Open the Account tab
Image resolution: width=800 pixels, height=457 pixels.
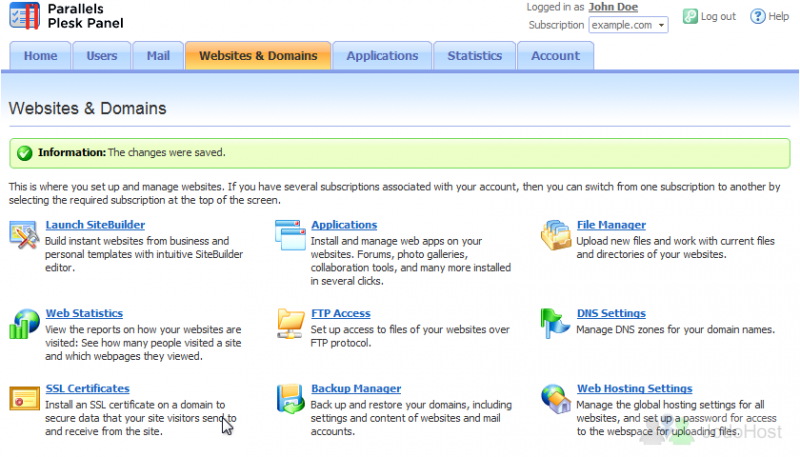(x=556, y=56)
